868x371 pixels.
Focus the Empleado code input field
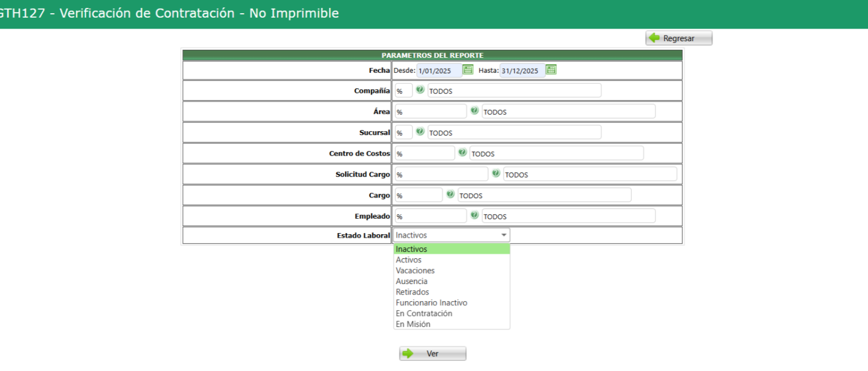click(430, 216)
